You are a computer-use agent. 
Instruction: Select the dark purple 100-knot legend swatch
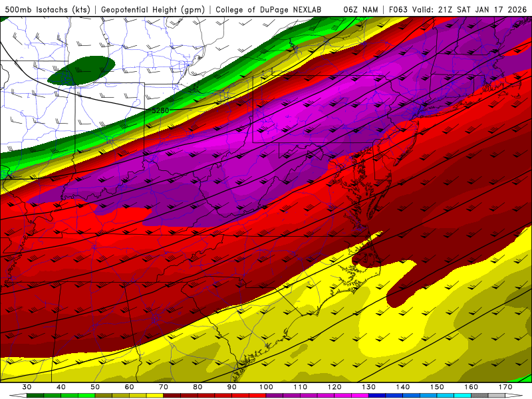click(275, 396)
